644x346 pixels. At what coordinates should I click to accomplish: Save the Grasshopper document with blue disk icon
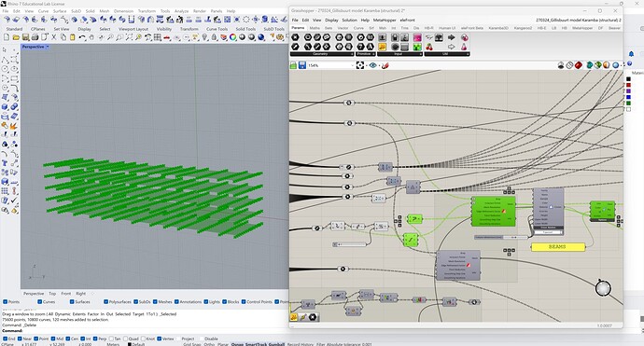pos(302,65)
